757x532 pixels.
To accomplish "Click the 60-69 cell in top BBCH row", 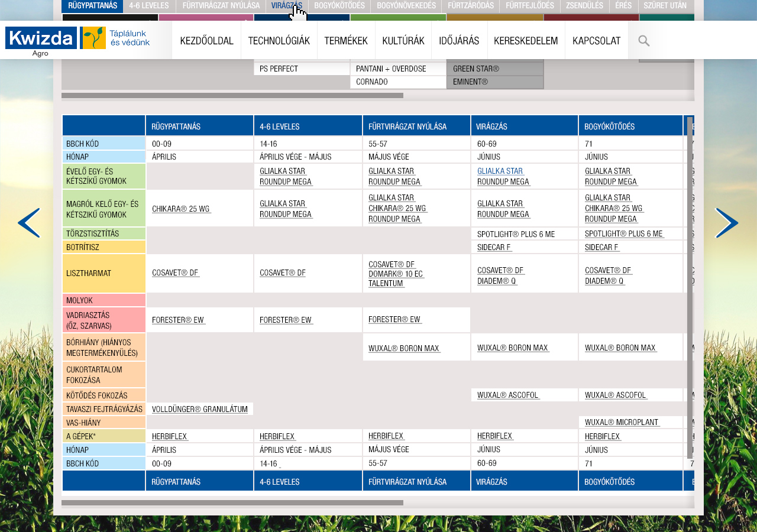I will pyautogui.click(x=525, y=143).
